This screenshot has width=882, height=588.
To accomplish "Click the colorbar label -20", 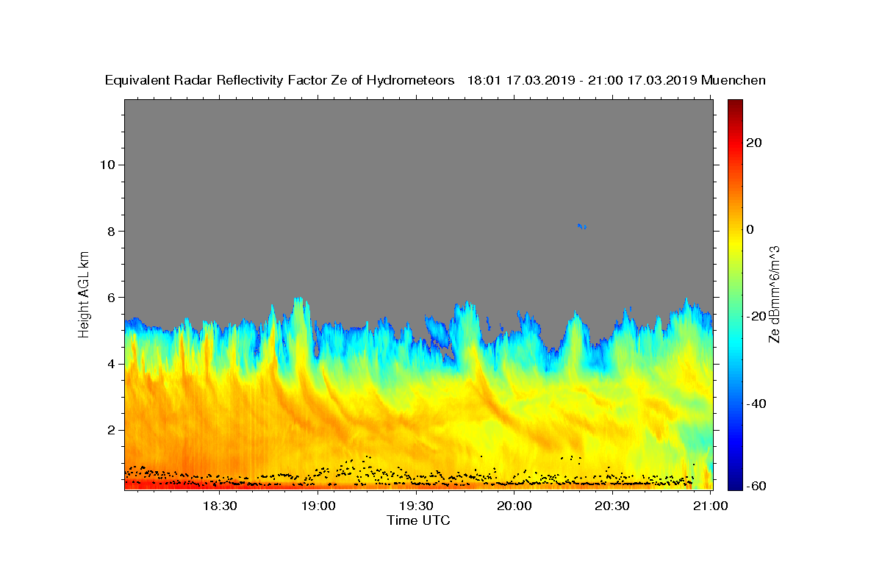I will click(x=756, y=316).
